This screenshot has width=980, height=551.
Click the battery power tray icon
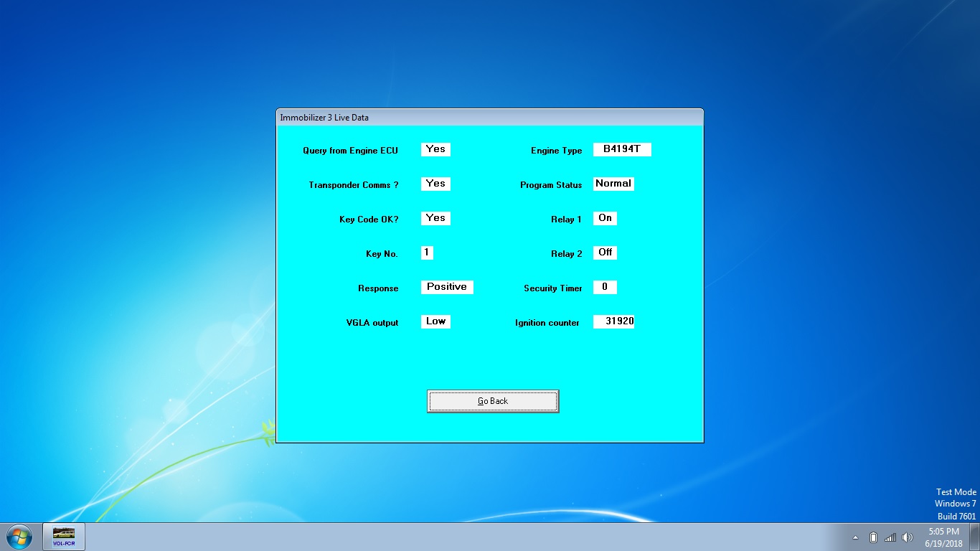pos(873,537)
